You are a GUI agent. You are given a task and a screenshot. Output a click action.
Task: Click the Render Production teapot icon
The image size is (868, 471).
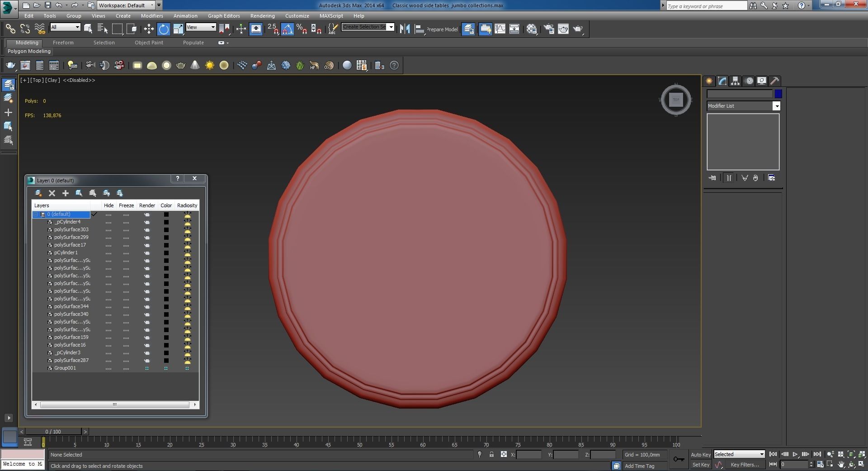coord(578,29)
